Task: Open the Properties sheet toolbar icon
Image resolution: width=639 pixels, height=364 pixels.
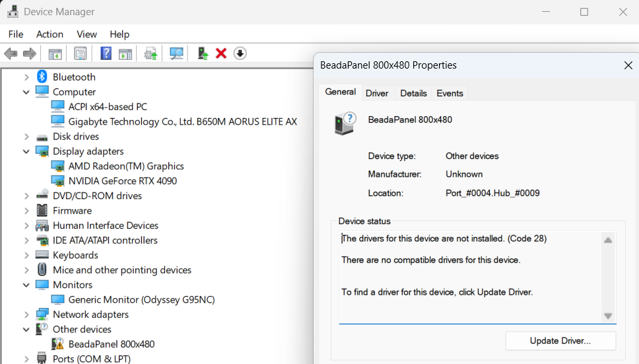Action: click(81, 53)
